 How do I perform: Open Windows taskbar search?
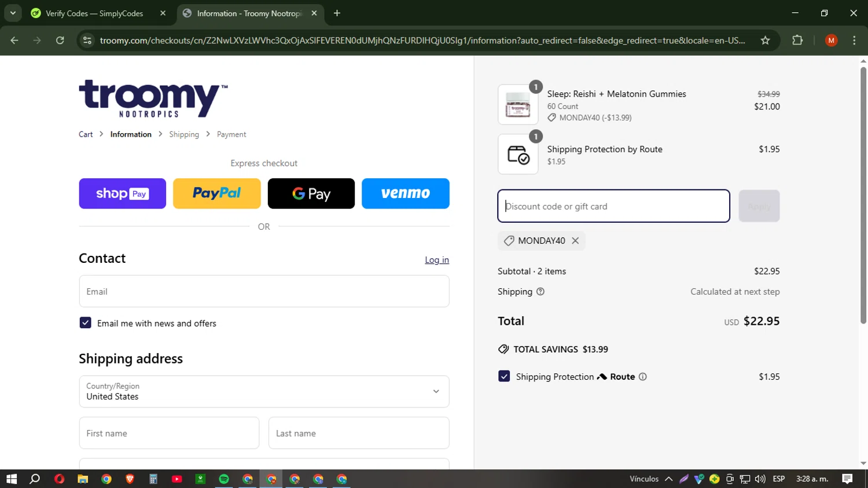coord(35,479)
